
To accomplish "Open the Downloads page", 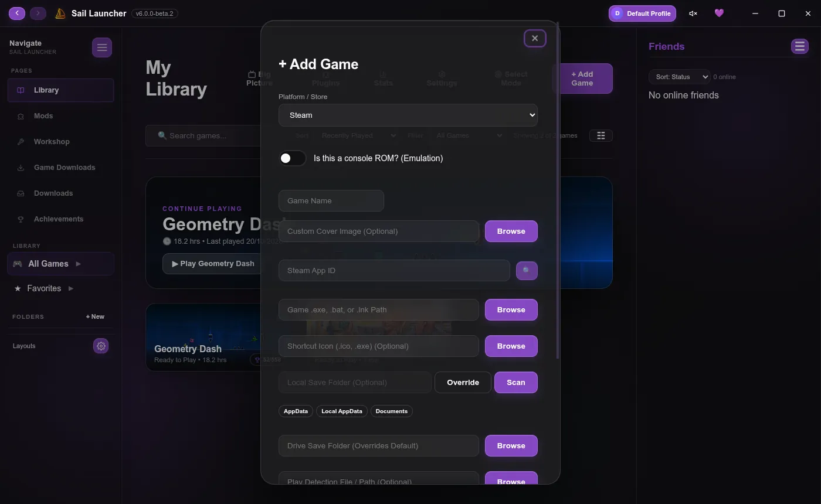I will tap(61, 193).
